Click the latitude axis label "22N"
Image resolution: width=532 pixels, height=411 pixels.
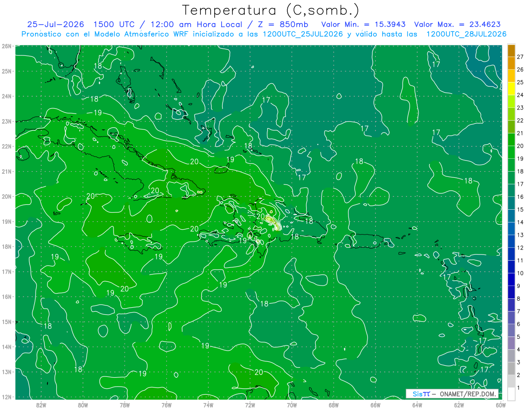7,146
